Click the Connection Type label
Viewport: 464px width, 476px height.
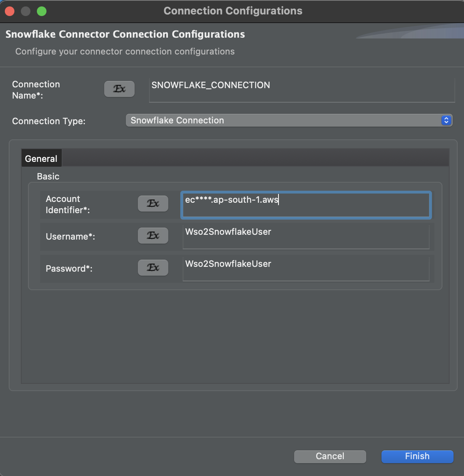pos(48,121)
